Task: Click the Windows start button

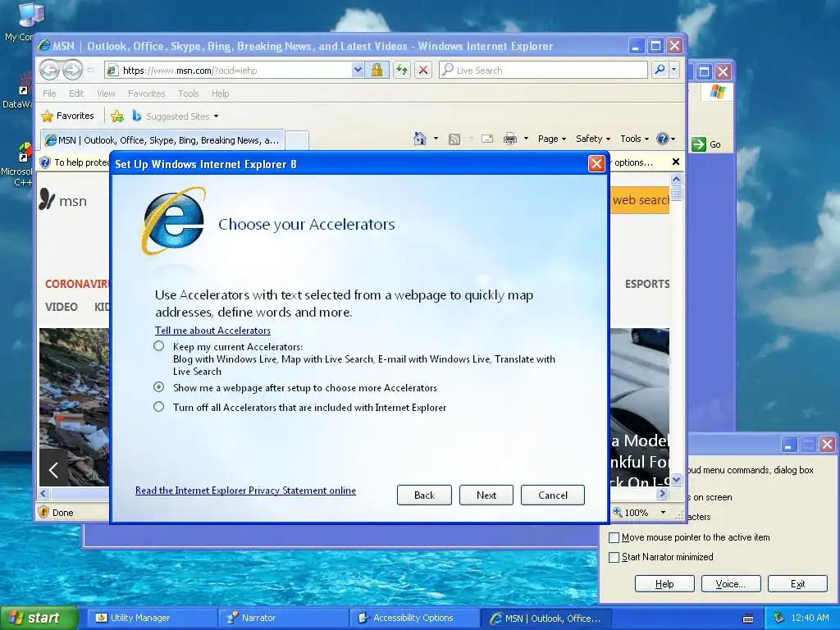Action: [x=39, y=618]
